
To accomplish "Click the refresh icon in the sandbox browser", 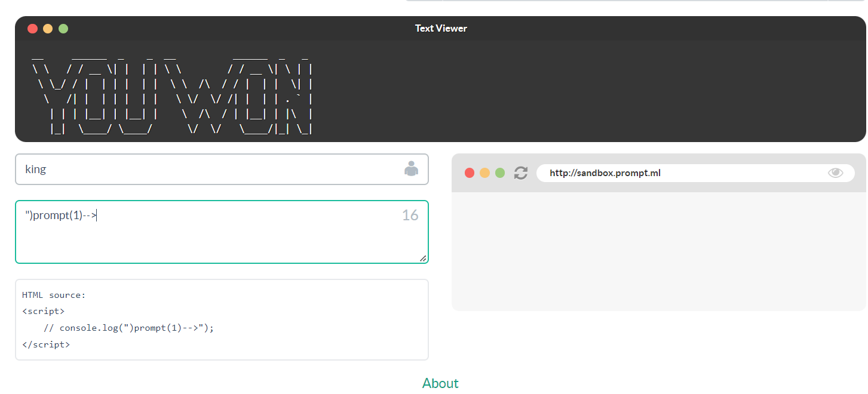I will click(521, 173).
